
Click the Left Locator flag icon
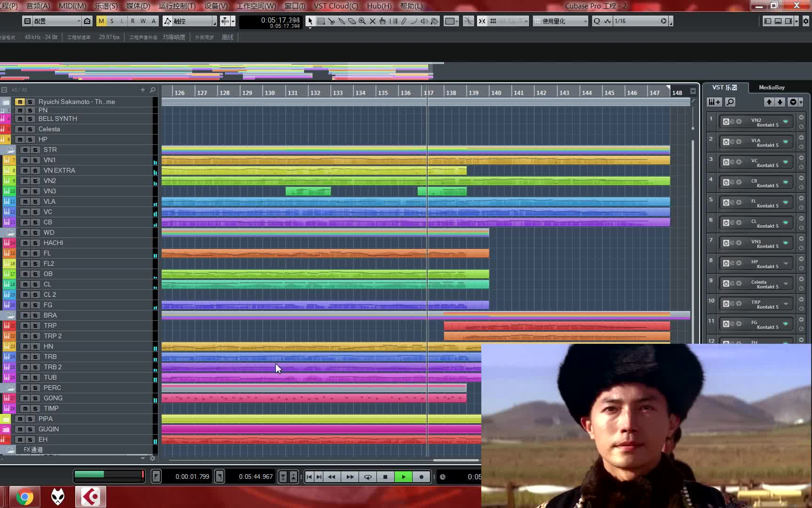click(x=156, y=476)
